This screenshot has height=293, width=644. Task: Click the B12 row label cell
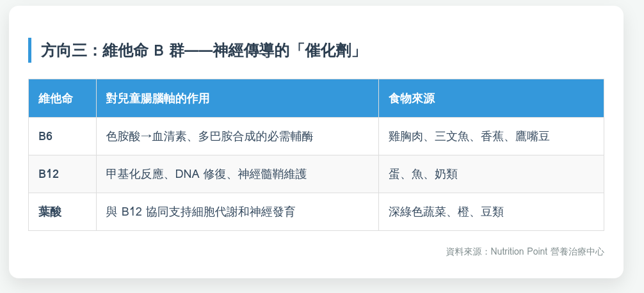tap(49, 174)
